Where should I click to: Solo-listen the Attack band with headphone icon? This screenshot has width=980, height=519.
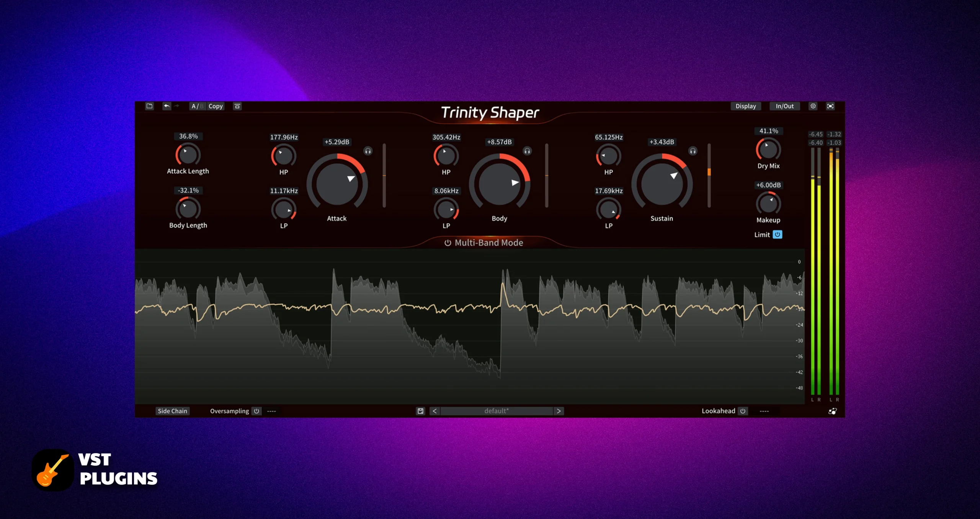(368, 151)
